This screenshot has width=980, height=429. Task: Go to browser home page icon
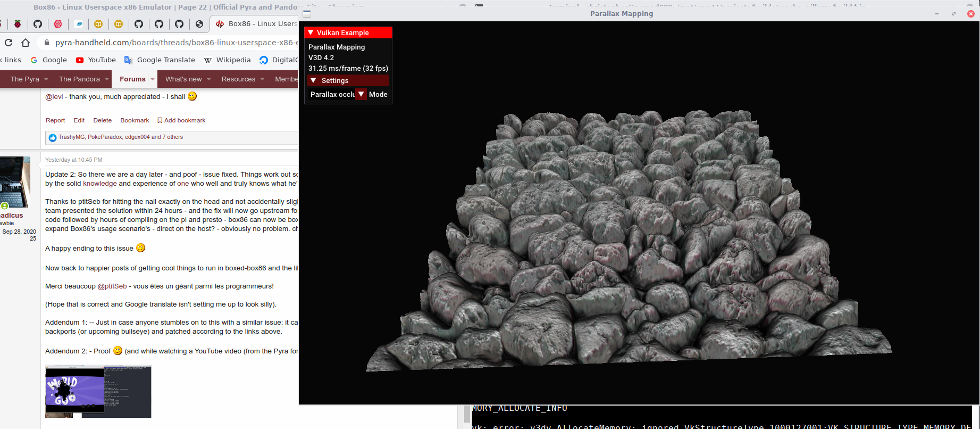pos(26,43)
